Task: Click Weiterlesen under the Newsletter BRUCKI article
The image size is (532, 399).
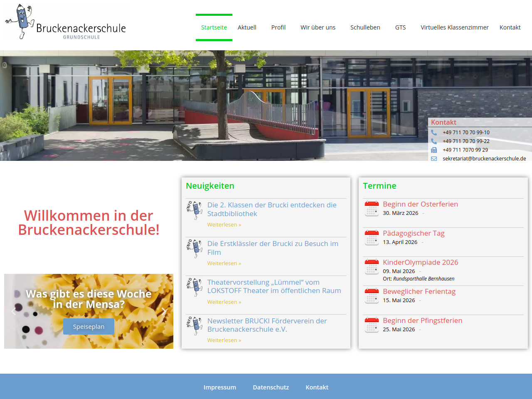Action: (x=224, y=340)
